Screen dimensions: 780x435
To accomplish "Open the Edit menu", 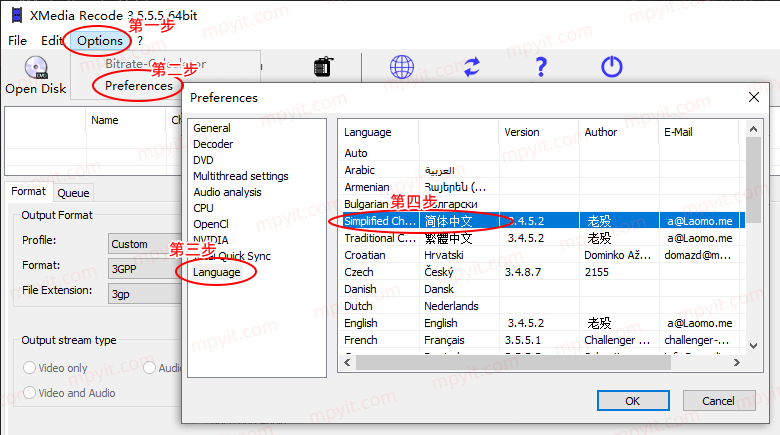I will click(x=52, y=41).
